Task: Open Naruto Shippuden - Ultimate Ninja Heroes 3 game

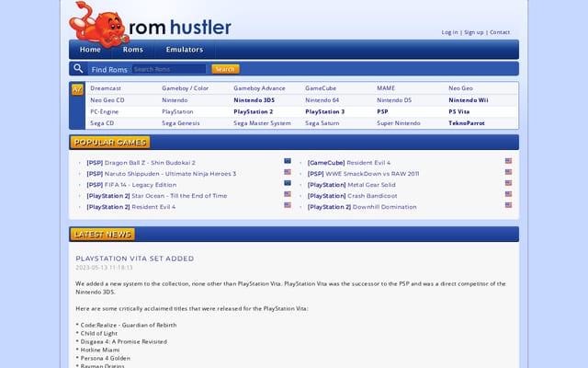Action: [x=162, y=174]
